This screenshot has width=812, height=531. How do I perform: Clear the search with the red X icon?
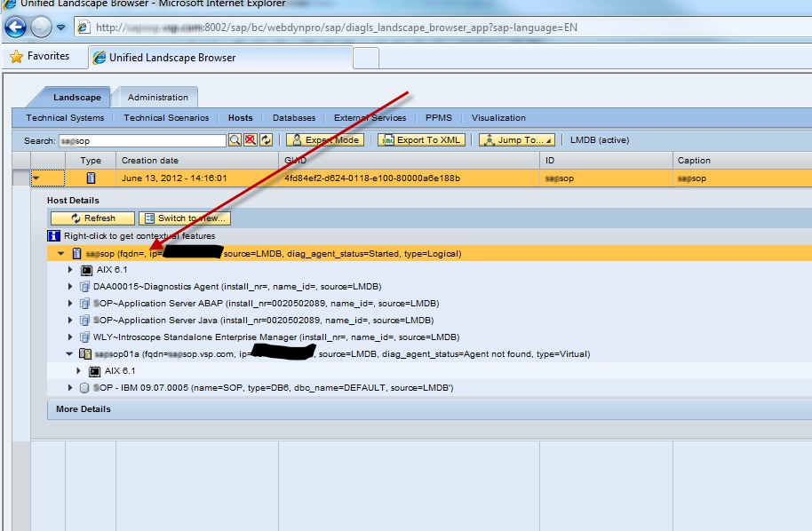251,140
